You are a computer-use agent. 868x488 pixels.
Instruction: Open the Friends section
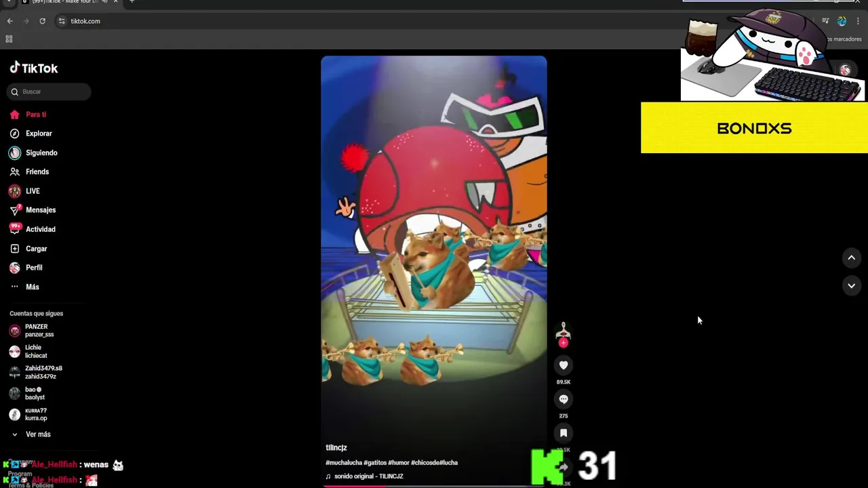[x=37, y=171]
